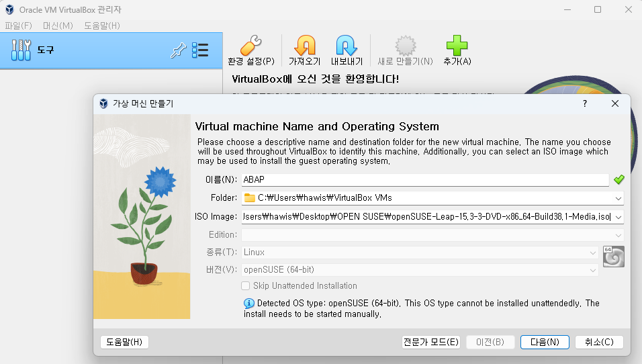This screenshot has height=364, width=642.
Task: Click the 이름(N) name field containing ABAP
Action: click(425, 180)
